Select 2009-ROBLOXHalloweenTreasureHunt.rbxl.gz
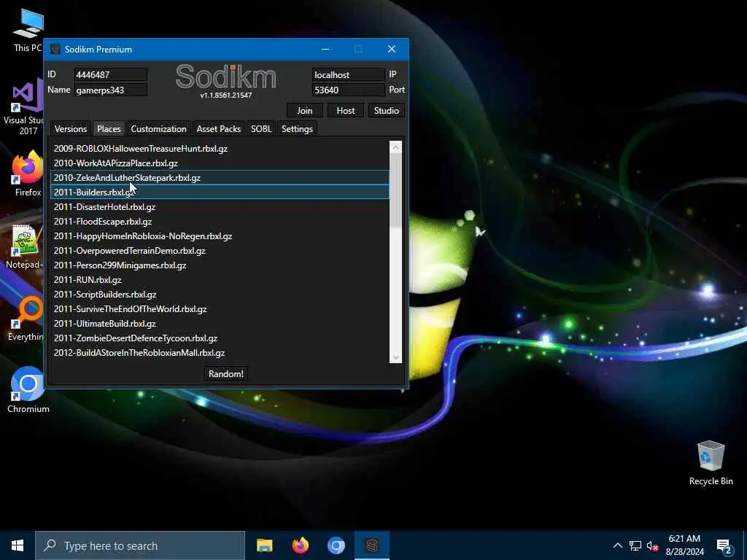The image size is (747, 560). [220, 149]
